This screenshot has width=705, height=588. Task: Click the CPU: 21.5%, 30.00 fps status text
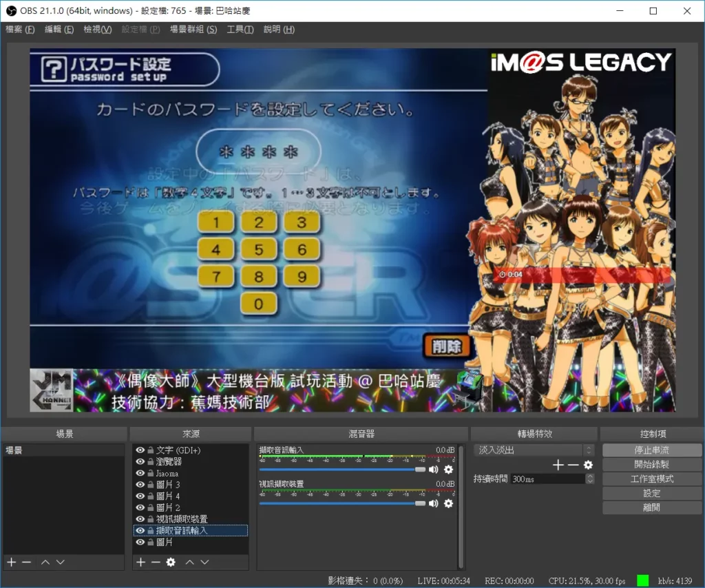tap(587, 581)
